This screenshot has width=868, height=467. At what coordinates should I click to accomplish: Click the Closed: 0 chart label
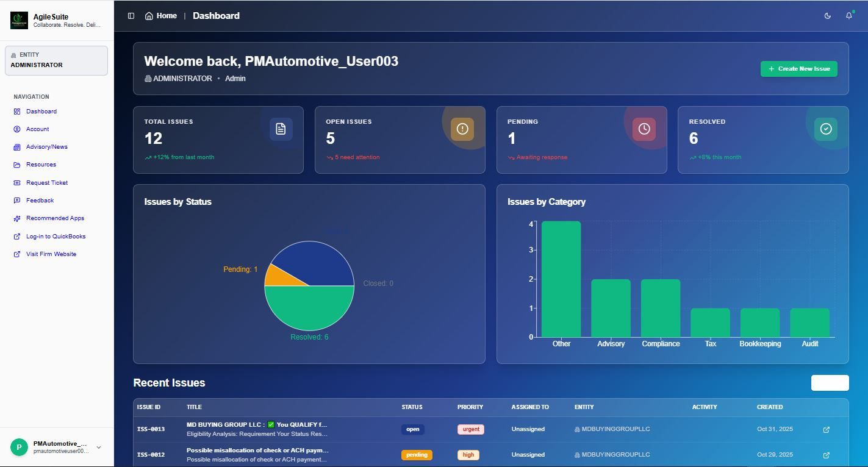tap(378, 283)
